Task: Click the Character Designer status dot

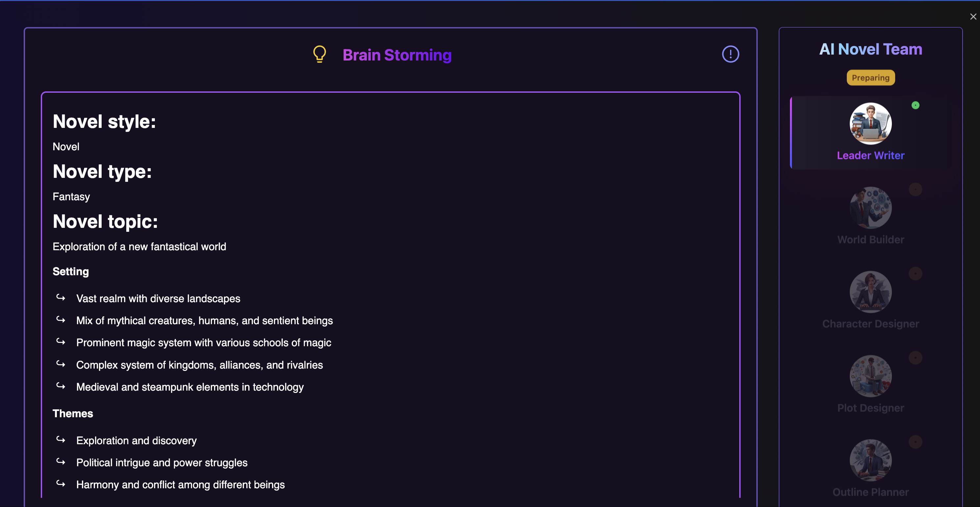Action: coord(915,274)
